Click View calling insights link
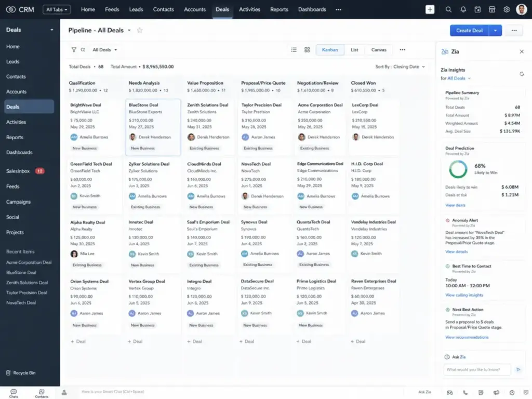 (x=464, y=295)
